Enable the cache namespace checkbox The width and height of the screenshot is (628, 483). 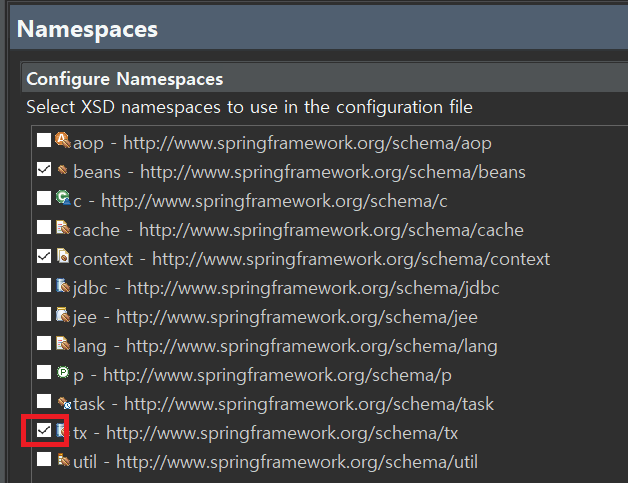[x=44, y=227]
